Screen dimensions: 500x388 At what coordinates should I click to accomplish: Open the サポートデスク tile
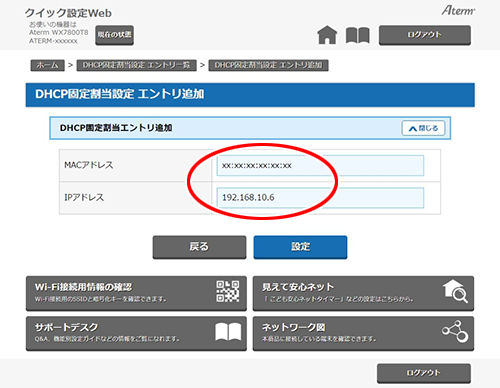[136, 333]
